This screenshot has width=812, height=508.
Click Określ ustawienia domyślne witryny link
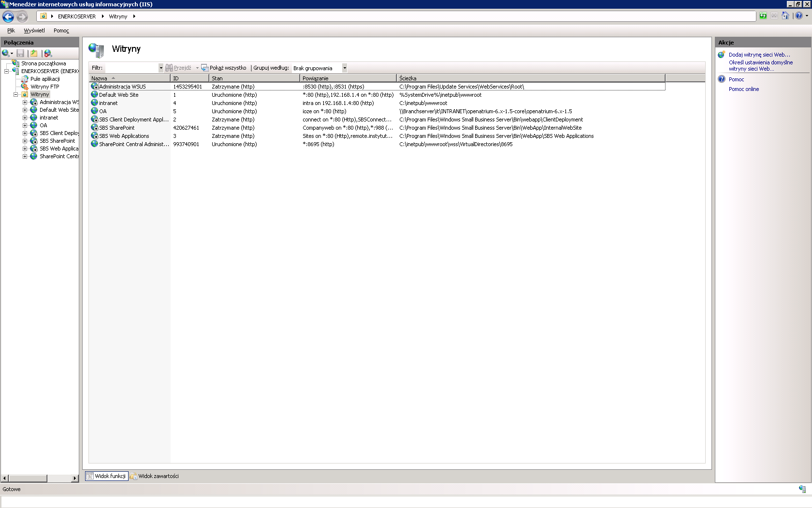coord(761,65)
